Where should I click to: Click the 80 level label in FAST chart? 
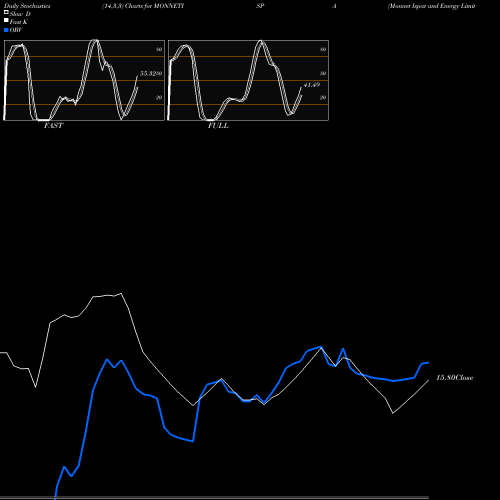point(159,49)
